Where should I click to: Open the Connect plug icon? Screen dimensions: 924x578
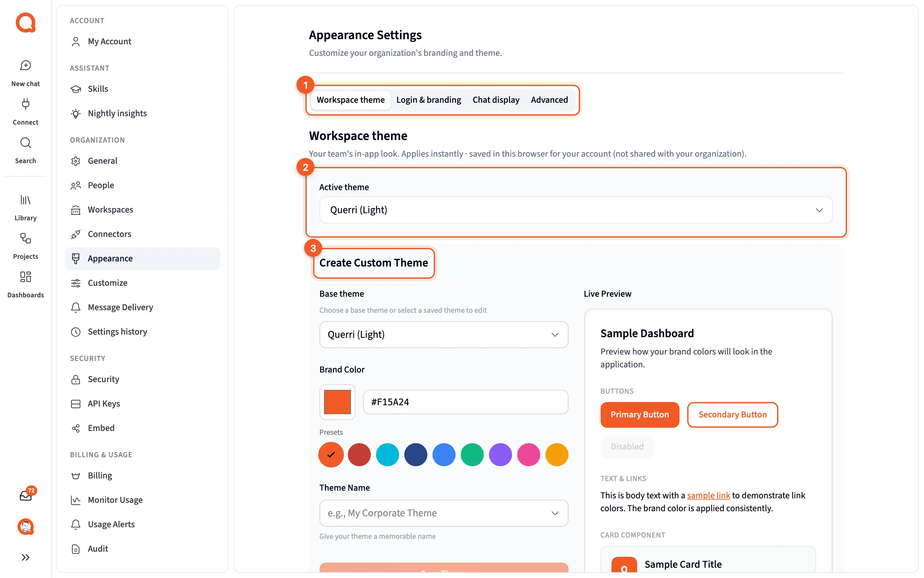(26, 104)
